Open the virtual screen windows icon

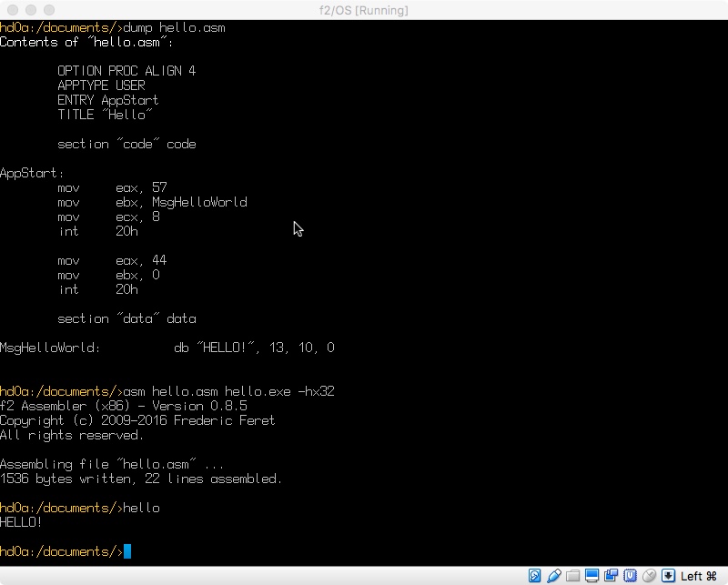pyautogui.click(x=611, y=576)
